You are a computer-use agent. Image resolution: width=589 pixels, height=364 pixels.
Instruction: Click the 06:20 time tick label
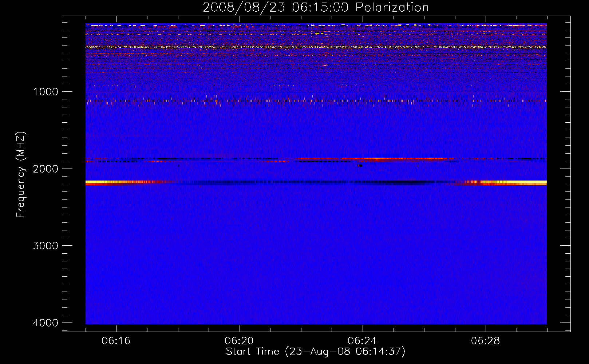pos(239,341)
